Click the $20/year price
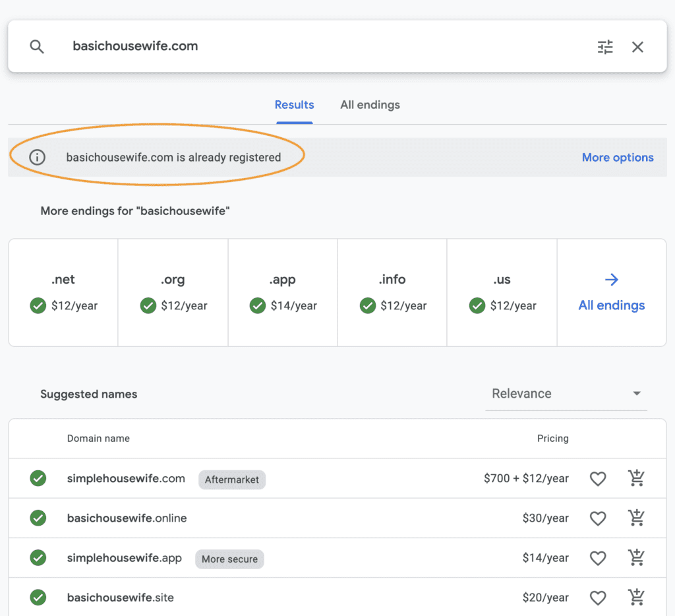The image size is (675, 616). [x=545, y=598]
